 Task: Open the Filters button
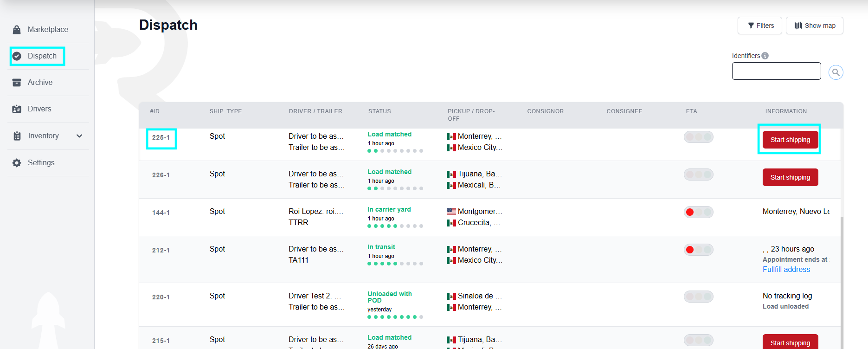click(x=760, y=26)
